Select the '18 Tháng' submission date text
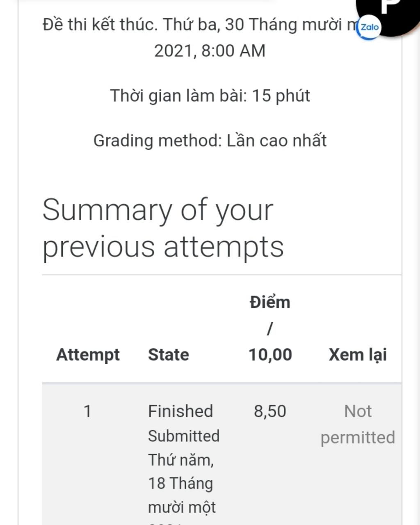Screen dimensions: 420x525 (180, 484)
